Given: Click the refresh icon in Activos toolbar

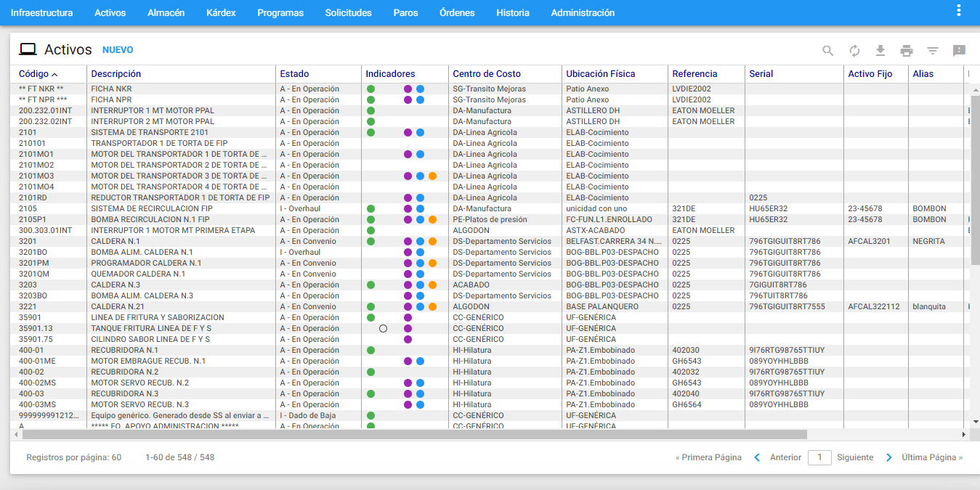Looking at the screenshot, I should point(854,51).
